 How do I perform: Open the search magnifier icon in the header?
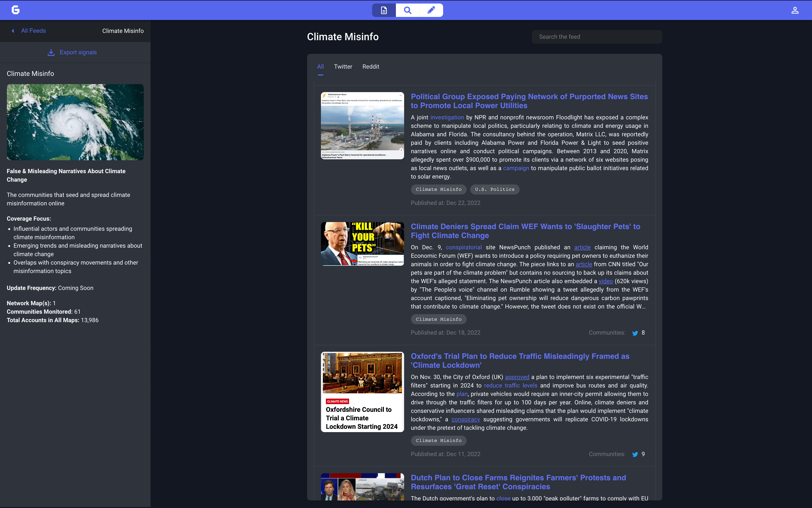(407, 10)
